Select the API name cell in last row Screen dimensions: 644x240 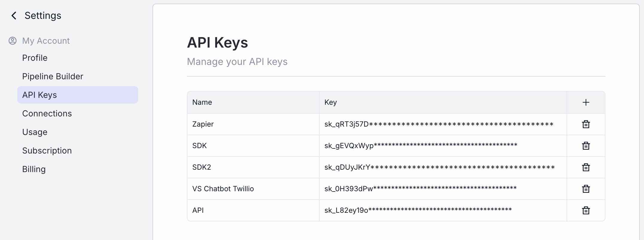[253, 210]
